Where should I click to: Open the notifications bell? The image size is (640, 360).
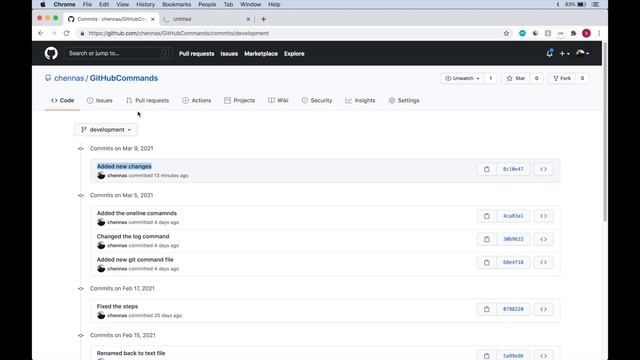tap(549, 53)
